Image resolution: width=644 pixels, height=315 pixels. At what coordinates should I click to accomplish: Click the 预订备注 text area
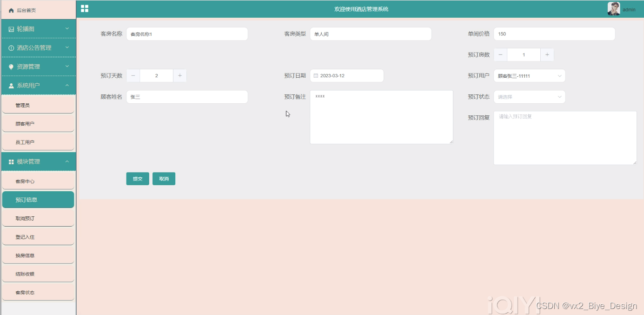tap(381, 117)
